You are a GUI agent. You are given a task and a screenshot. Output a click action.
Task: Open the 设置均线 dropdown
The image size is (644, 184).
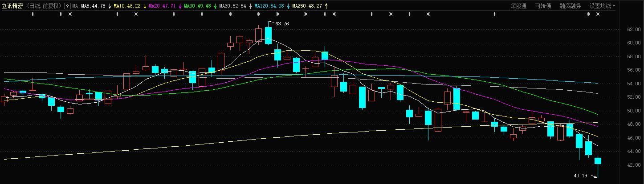tap(602, 6)
